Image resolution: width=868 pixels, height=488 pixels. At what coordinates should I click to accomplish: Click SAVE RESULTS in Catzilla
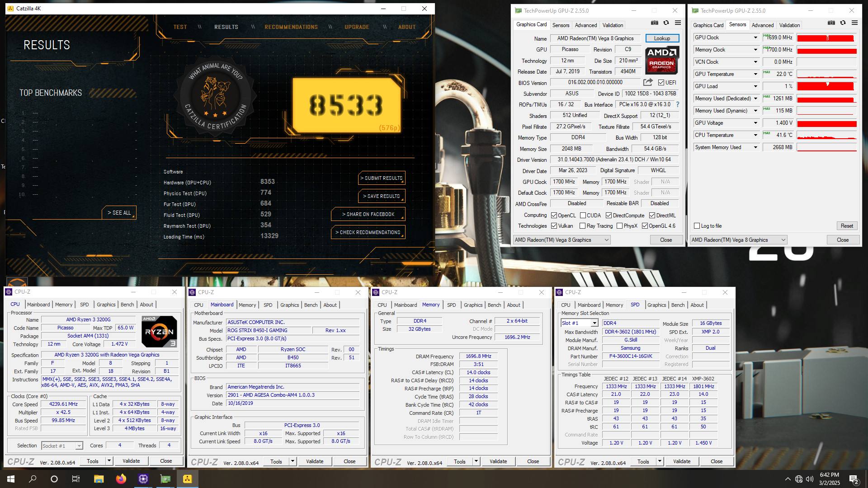click(x=382, y=196)
